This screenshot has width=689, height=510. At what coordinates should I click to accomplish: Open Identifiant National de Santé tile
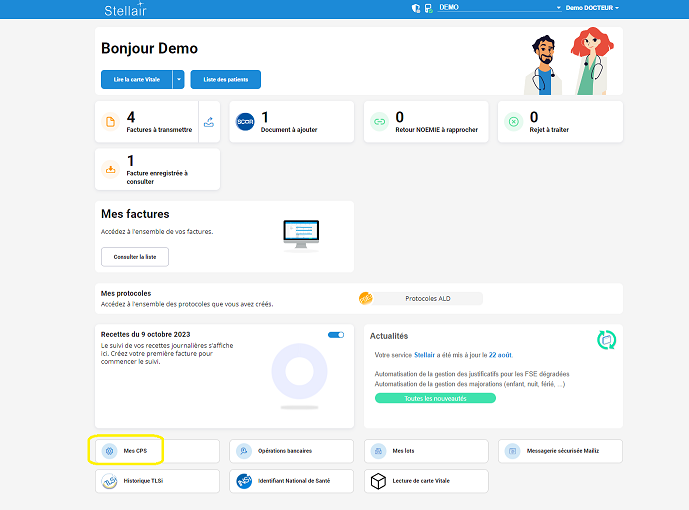(291, 481)
